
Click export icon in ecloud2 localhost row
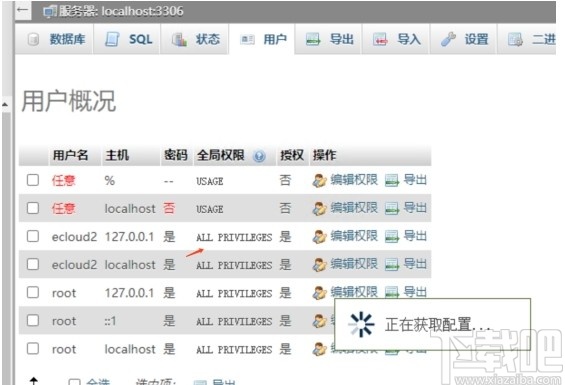(x=392, y=265)
